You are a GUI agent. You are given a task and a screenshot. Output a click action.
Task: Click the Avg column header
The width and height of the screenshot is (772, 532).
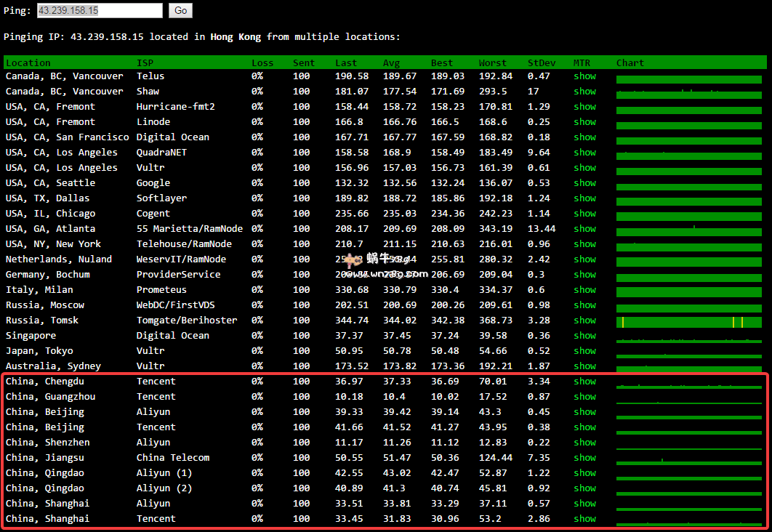coord(391,63)
